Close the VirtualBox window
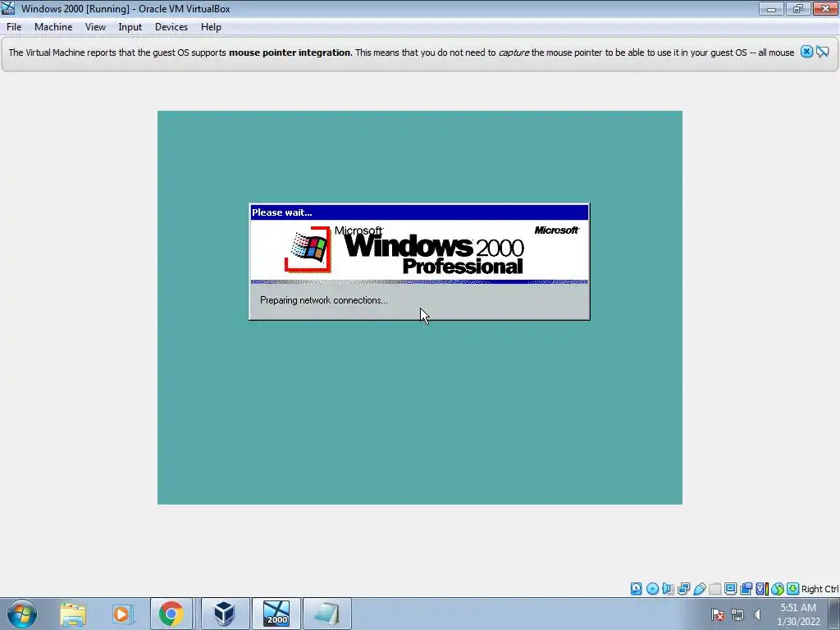Viewport: 840px width, 630px height. (x=825, y=8)
